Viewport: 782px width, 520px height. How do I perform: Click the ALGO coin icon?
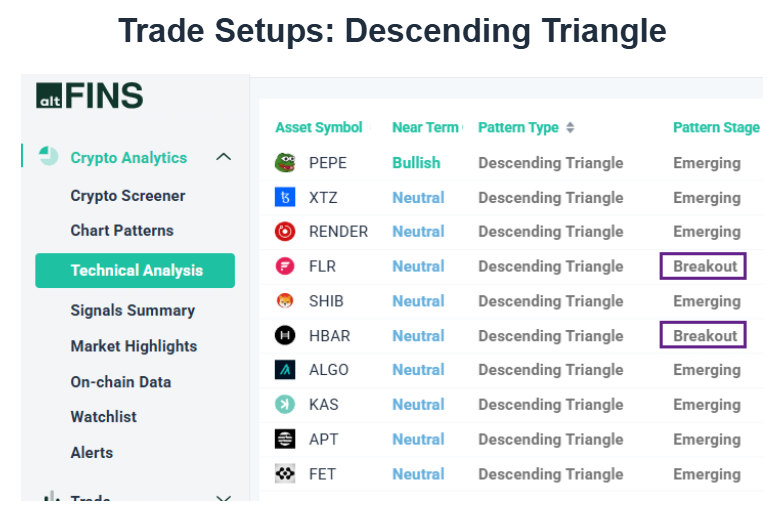pos(285,370)
